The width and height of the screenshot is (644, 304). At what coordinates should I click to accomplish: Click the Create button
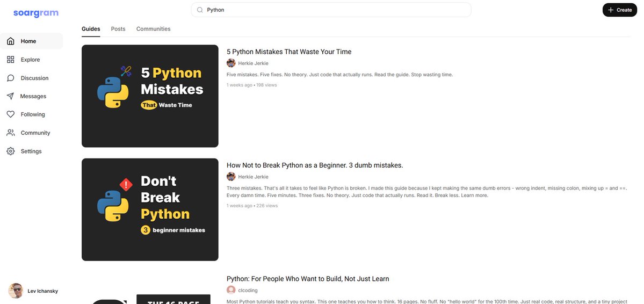[619, 10]
